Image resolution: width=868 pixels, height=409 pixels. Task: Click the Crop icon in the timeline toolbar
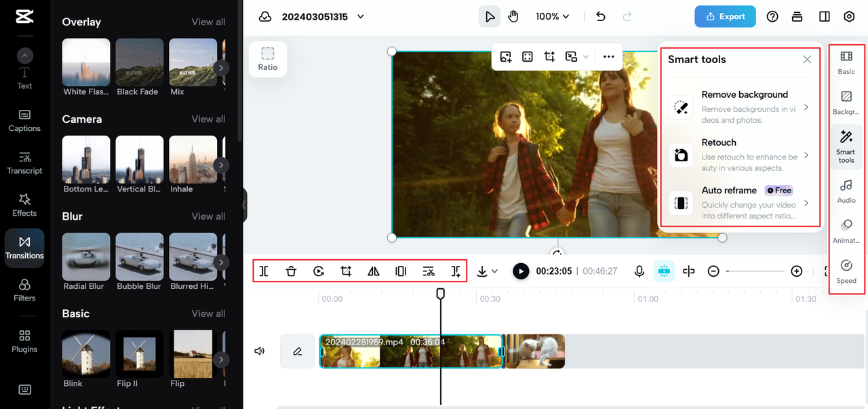(346, 271)
